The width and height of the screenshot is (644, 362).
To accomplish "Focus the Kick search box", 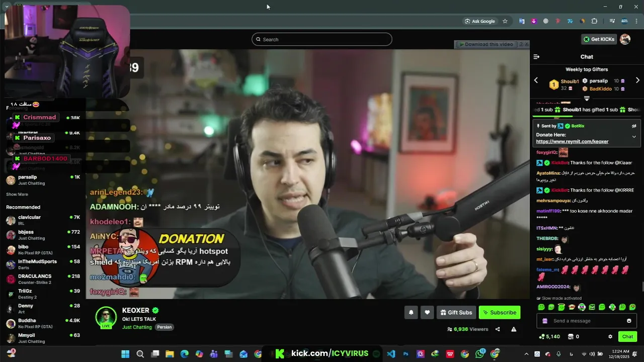I will point(322,39).
